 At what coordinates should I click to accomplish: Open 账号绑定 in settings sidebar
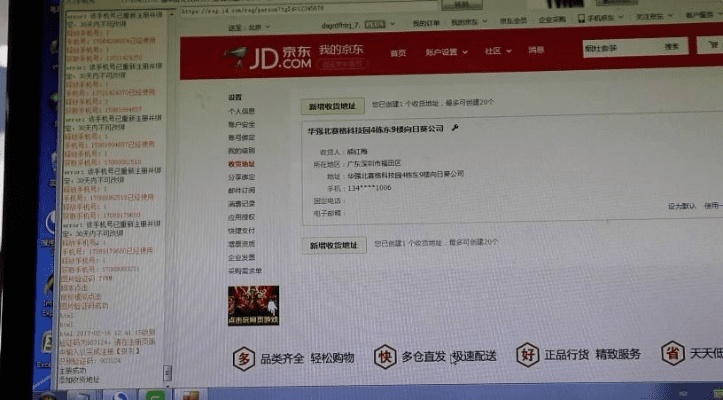coord(241,137)
